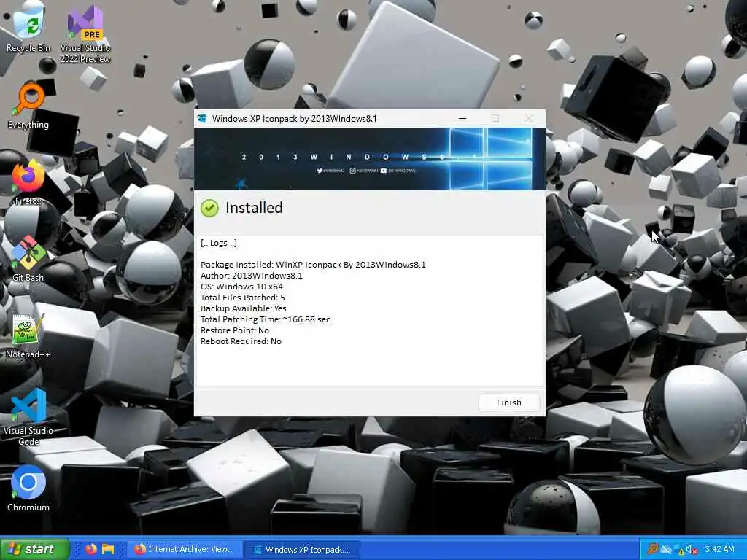Click the 2013Windows banner image
Image resolution: width=747 pixels, height=560 pixels.
coord(369,159)
